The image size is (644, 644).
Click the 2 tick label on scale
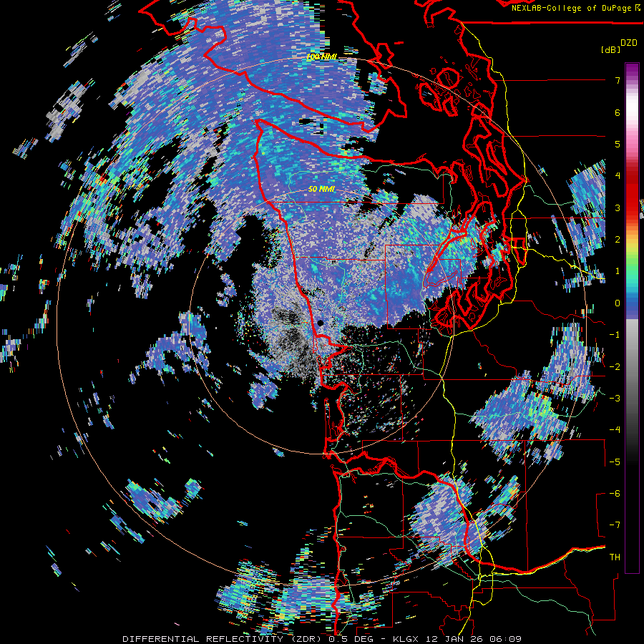tap(618, 240)
